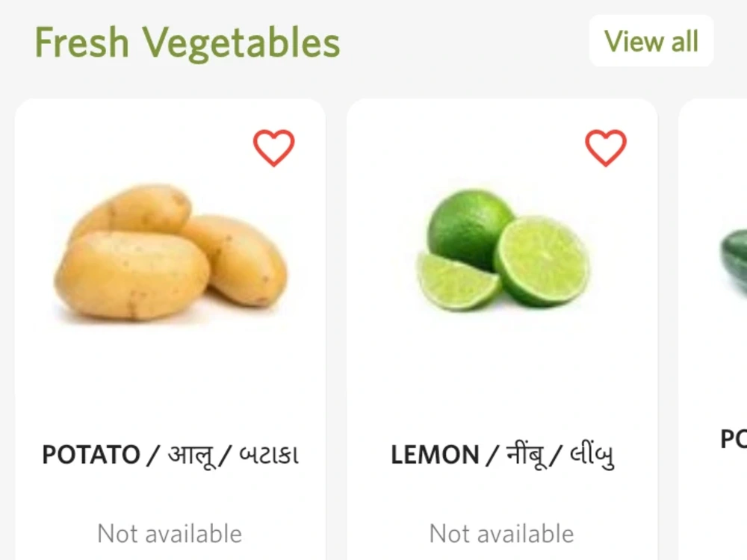Viewport: 747px width, 560px height.
Task: Open the View all vegetables page
Action: tap(651, 42)
